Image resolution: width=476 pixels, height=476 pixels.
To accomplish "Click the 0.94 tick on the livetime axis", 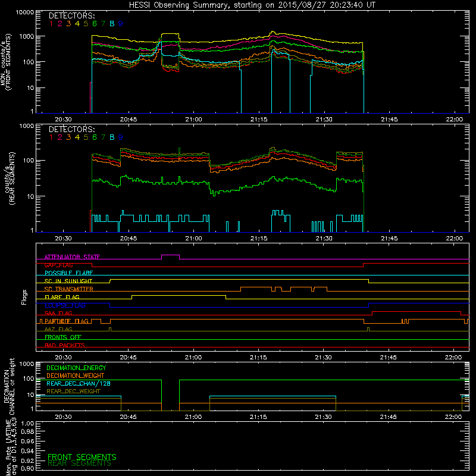I will (x=28, y=451).
